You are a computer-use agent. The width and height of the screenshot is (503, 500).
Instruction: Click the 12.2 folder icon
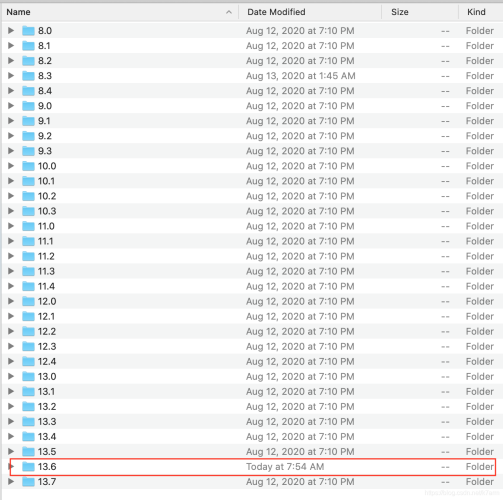[x=28, y=331]
